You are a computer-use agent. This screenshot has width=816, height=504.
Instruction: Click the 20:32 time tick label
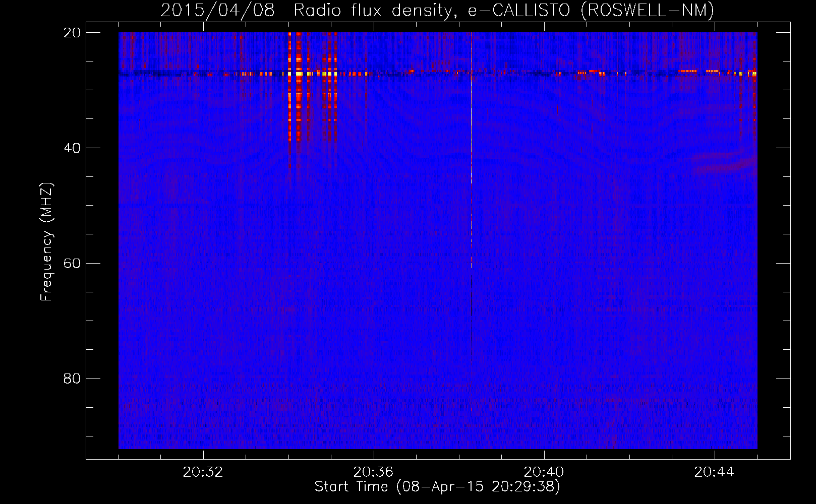pos(203,472)
